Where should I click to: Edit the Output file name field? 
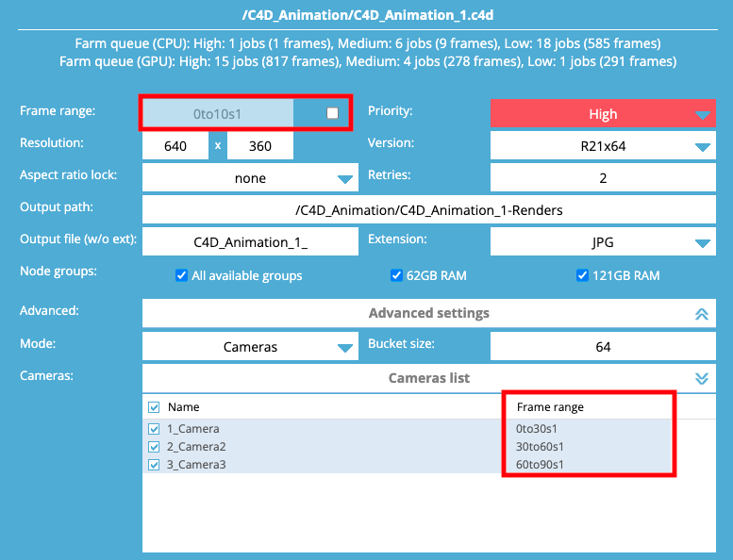click(x=250, y=242)
